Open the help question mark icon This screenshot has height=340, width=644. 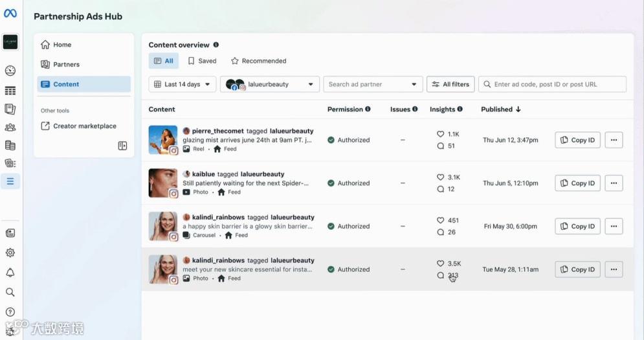10,312
